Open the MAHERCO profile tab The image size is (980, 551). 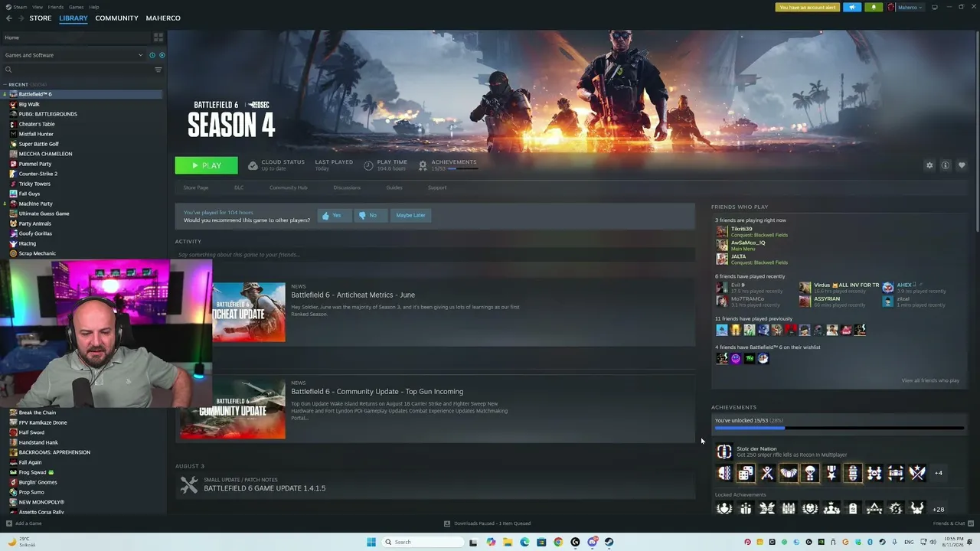pyautogui.click(x=163, y=18)
